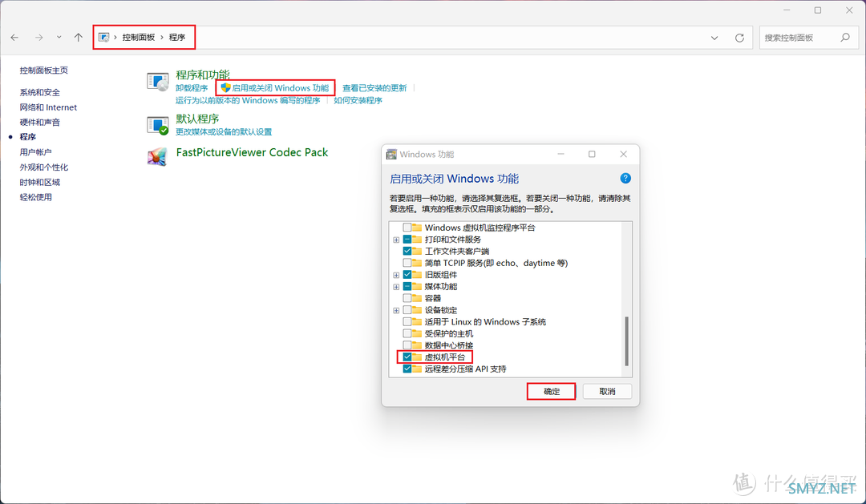Uncheck 工作文件夹客户端 checkbox
866x504 pixels.
tap(407, 251)
